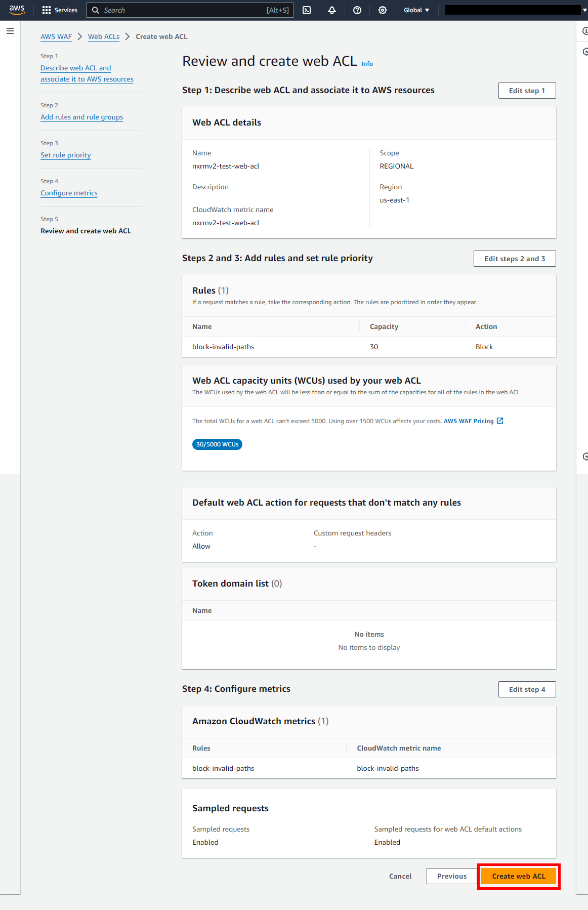Open settings gear in the top bar
Screen dimensions: 588x910
tap(383, 10)
